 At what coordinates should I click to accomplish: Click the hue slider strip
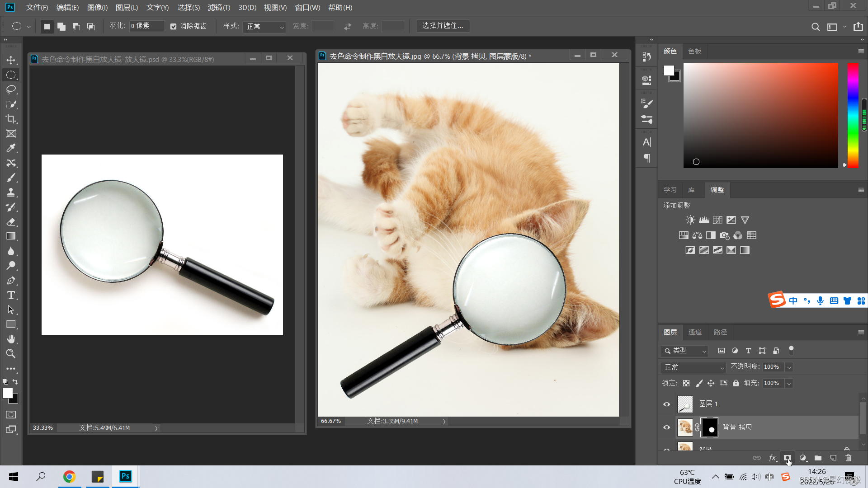coord(853,115)
